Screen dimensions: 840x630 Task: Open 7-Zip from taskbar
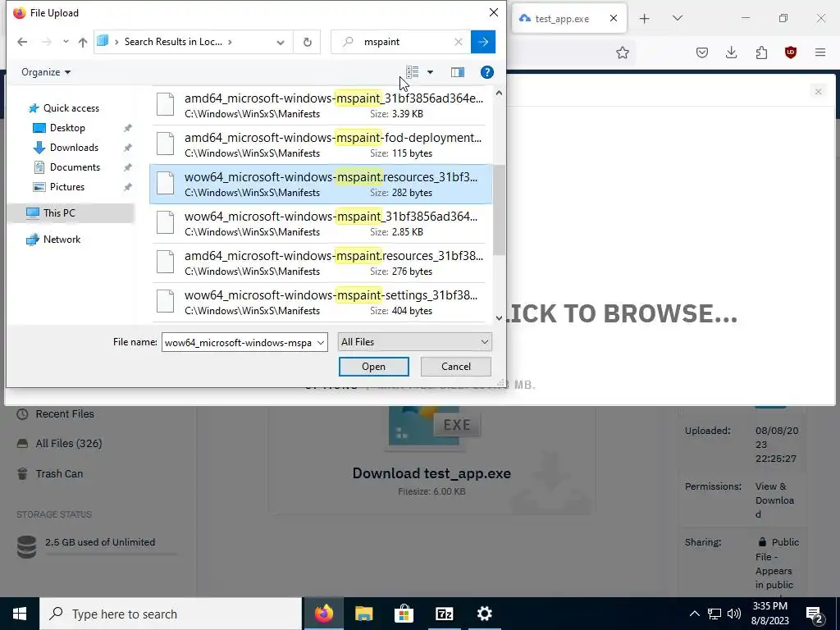[444, 614]
